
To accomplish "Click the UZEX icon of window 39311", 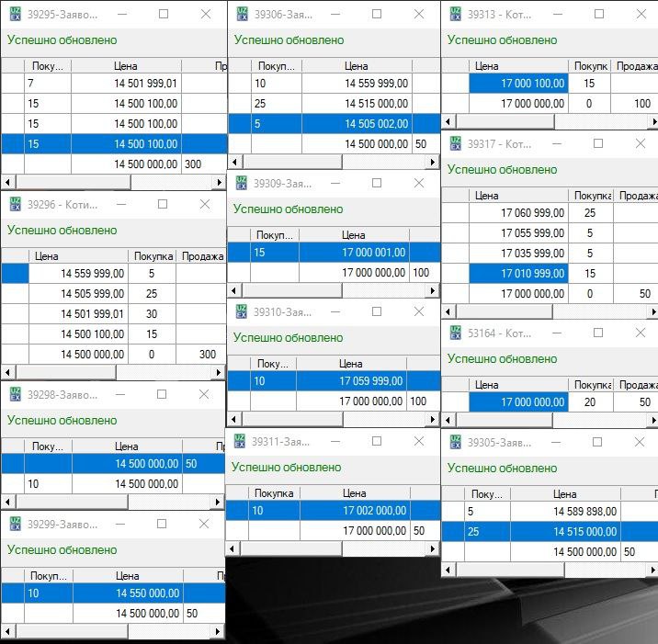I will pyautogui.click(x=239, y=441).
